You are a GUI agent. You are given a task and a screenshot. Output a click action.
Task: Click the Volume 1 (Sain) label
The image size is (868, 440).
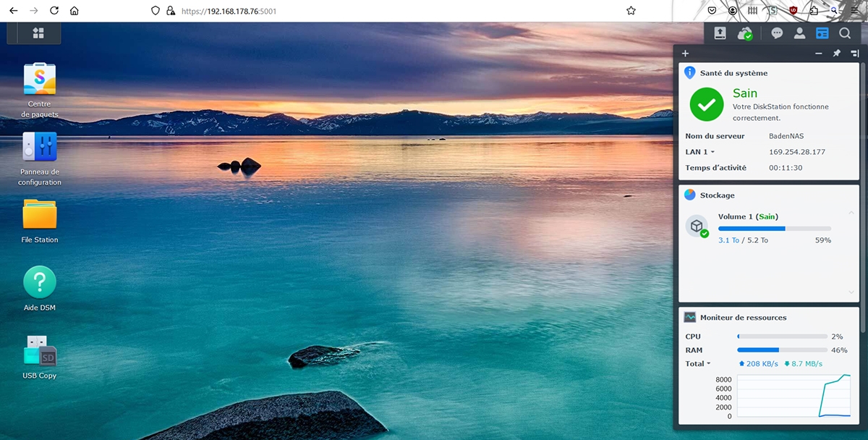pos(748,216)
